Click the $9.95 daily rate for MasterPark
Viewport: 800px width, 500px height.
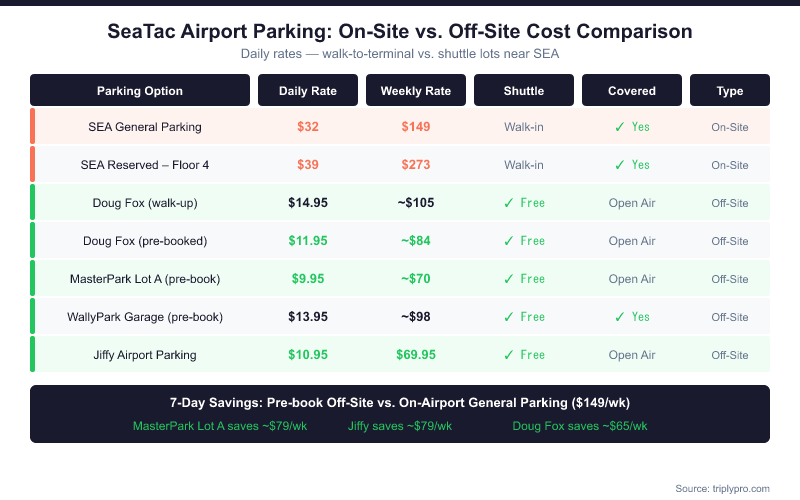[x=308, y=279]
